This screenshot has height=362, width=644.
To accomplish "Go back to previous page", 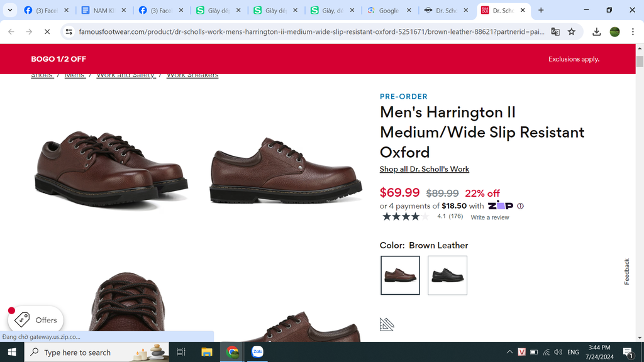I will (11, 31).
